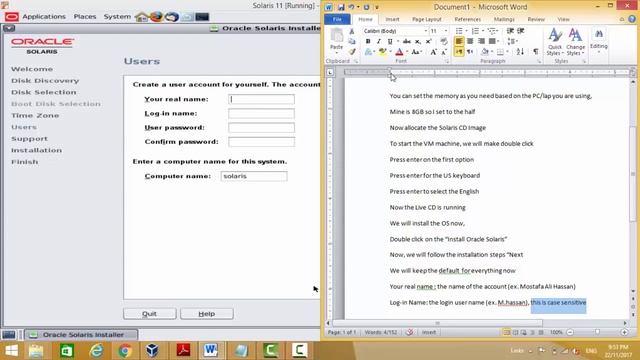Toggle Subscript formatting in Word
The height and width of the screenshot is (360, 640).
coord(418,41)
